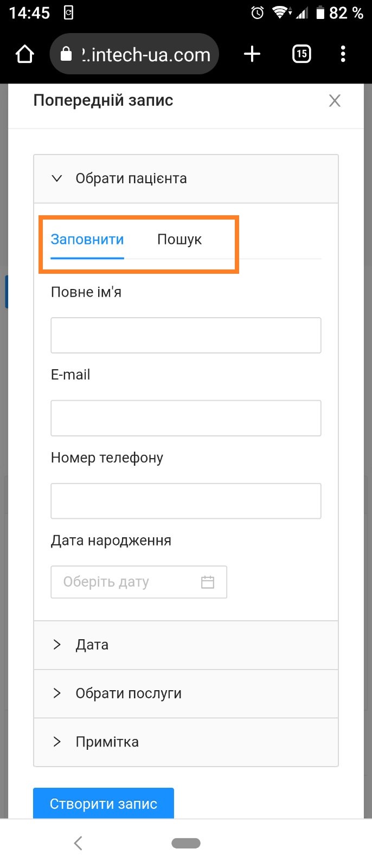Click the Створити запис button
The width and height of the screenshot is (372, 868).
tap(104, 803)
